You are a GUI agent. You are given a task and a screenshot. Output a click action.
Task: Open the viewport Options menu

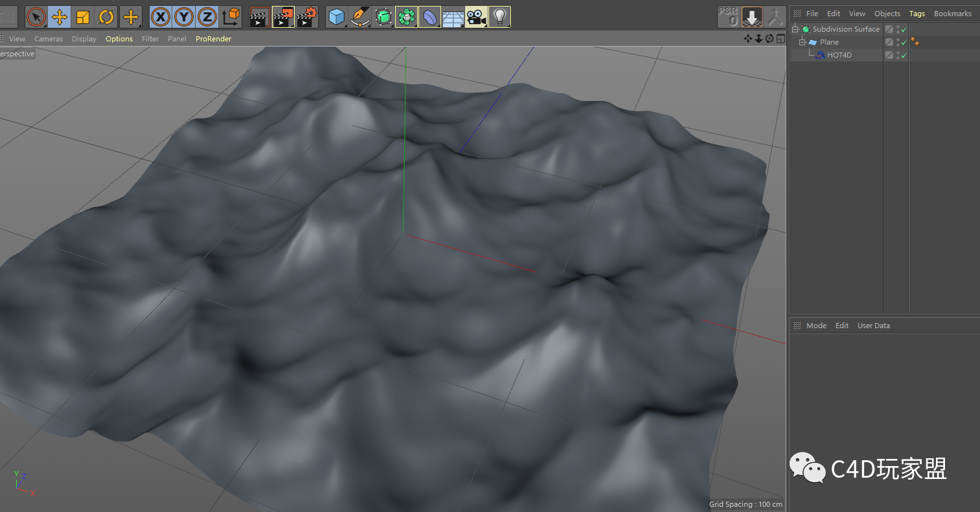[x=119, y=39]
